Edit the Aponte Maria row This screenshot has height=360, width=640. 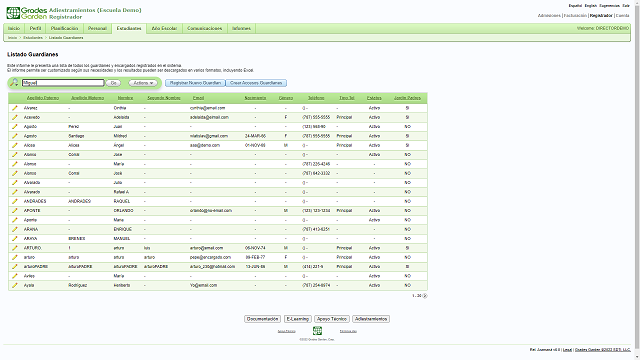[15, 220]
